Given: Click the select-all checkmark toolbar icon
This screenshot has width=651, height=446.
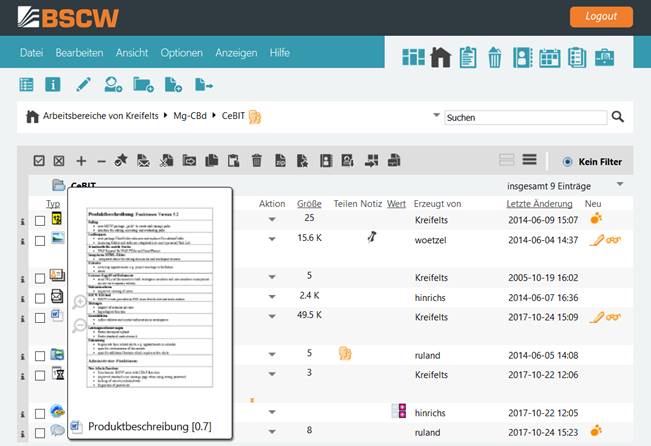Looking at the screenshot, I should (x=39, y=160).
